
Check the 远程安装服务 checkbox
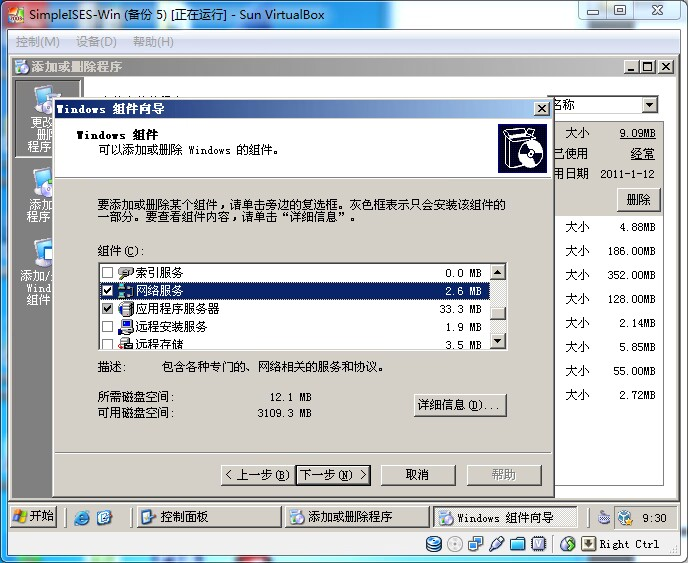[x=108, y=326]
